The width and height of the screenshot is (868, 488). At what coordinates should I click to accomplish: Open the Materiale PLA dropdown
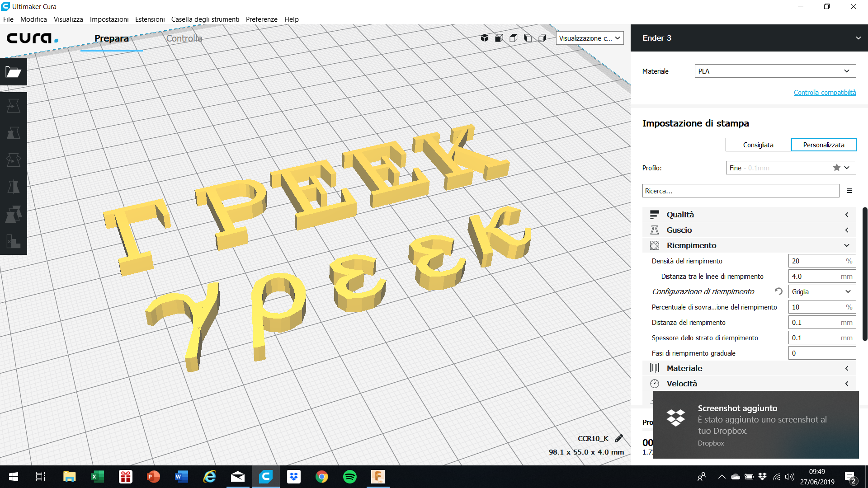coord(775,71)
